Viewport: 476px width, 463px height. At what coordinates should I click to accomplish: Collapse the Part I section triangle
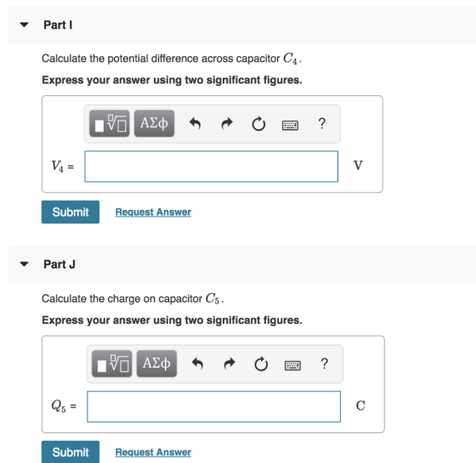24,25
